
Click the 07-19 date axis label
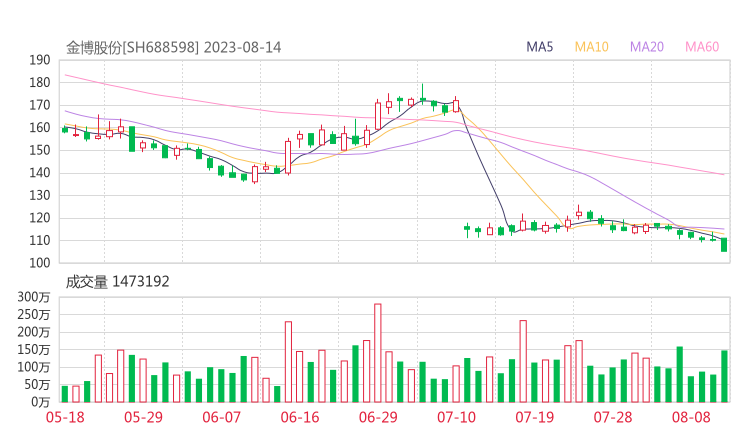pyautogui.click(x=535, y=417)
